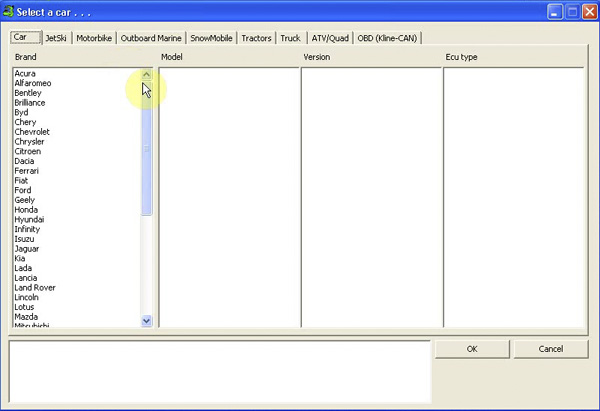
Task: Go to the SnowMobile tab
Action: 211,38
